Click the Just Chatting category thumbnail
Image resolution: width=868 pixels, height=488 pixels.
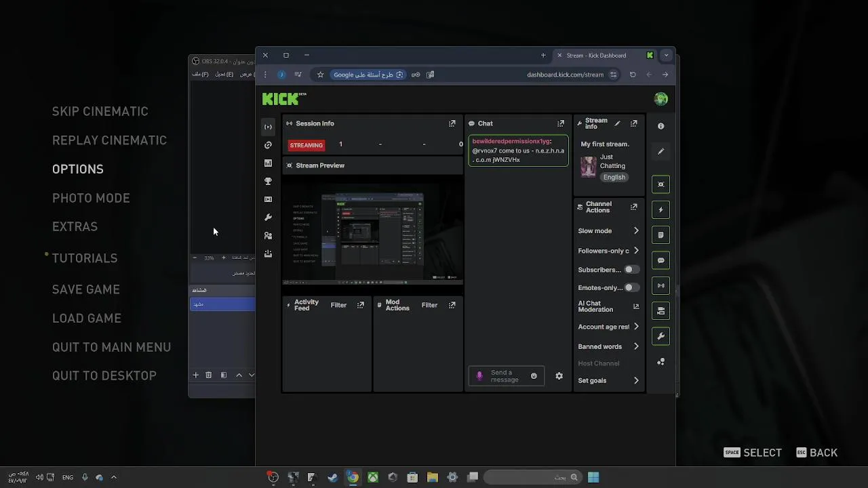tap(588, 167)
